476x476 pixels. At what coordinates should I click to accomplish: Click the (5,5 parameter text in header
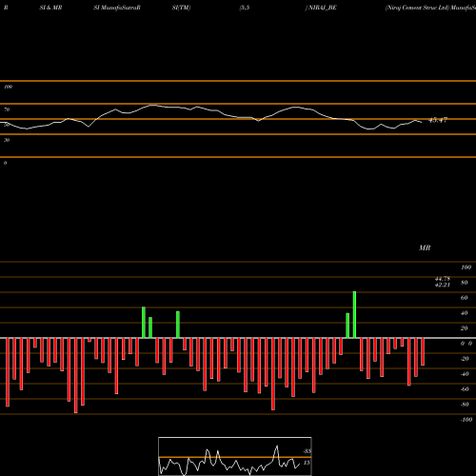coord(245,8)
